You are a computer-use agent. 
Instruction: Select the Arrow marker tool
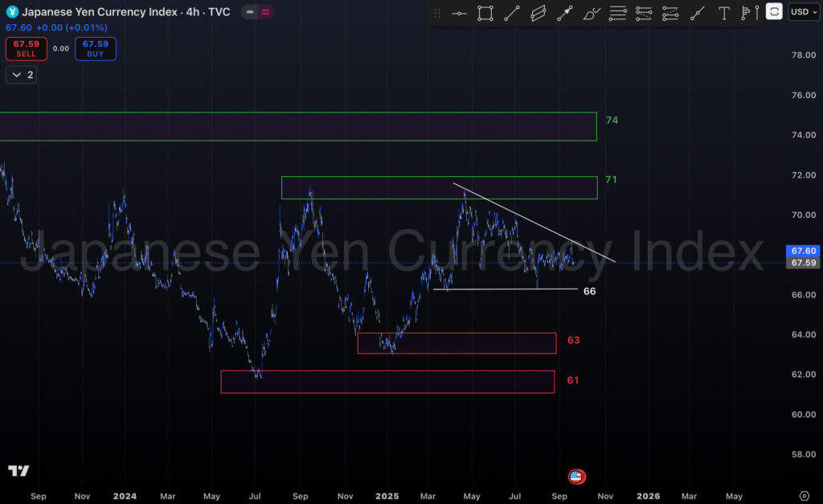(x=564, y=13)
